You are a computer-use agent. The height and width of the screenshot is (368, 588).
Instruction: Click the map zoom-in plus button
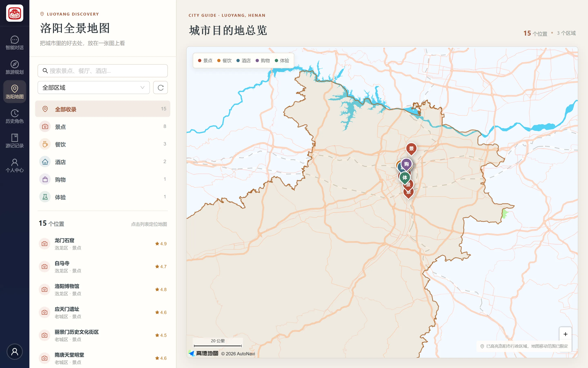coord(565,334)
